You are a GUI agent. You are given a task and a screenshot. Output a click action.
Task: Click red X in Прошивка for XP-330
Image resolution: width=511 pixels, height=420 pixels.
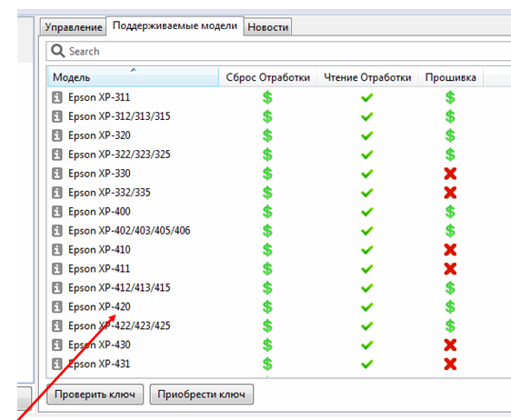coord(450,174)
